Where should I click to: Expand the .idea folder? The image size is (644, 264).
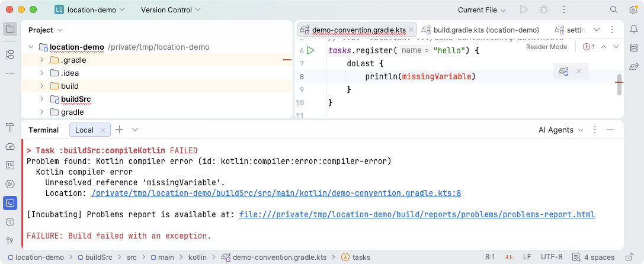coord(41,73)
